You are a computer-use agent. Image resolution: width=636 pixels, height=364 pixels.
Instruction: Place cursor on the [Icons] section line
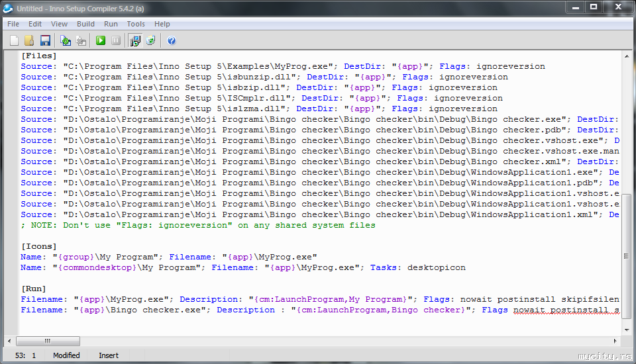click(39, 246)
